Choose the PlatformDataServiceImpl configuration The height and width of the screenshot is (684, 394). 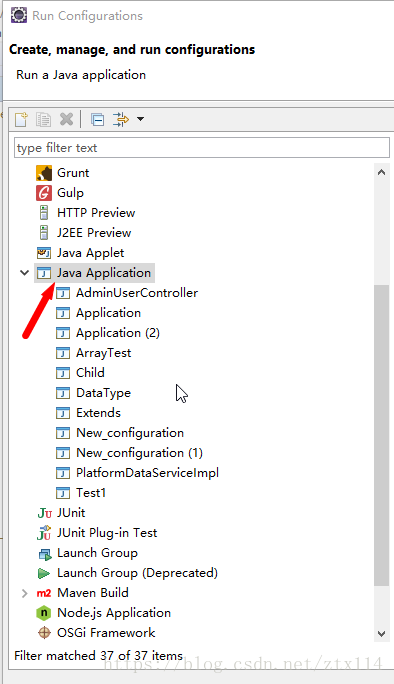(x=137, y=473)
